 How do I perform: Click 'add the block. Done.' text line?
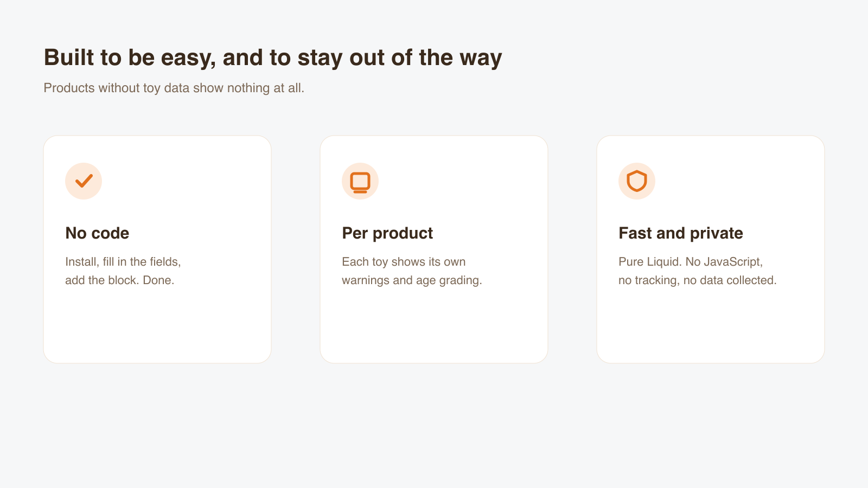click(x=120, y=280)
